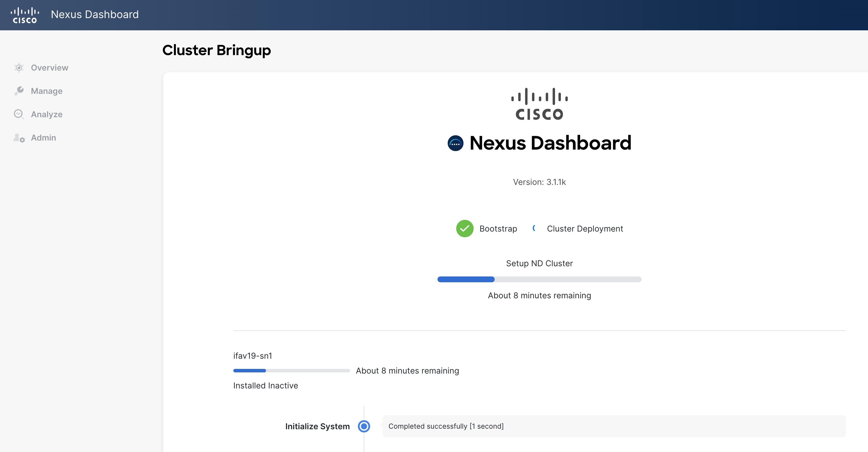Click the Overview sidebar icon
Screen dimensions: 868x452
19,68
